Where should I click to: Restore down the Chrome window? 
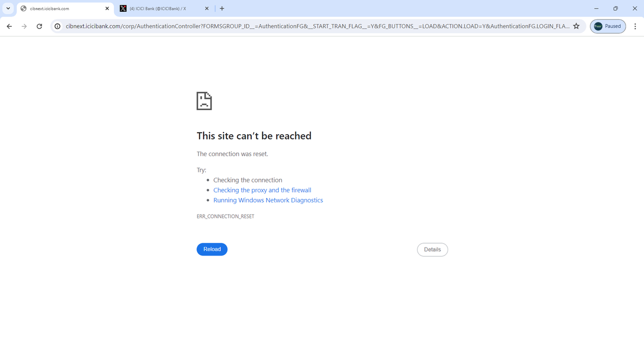[615, 9]
